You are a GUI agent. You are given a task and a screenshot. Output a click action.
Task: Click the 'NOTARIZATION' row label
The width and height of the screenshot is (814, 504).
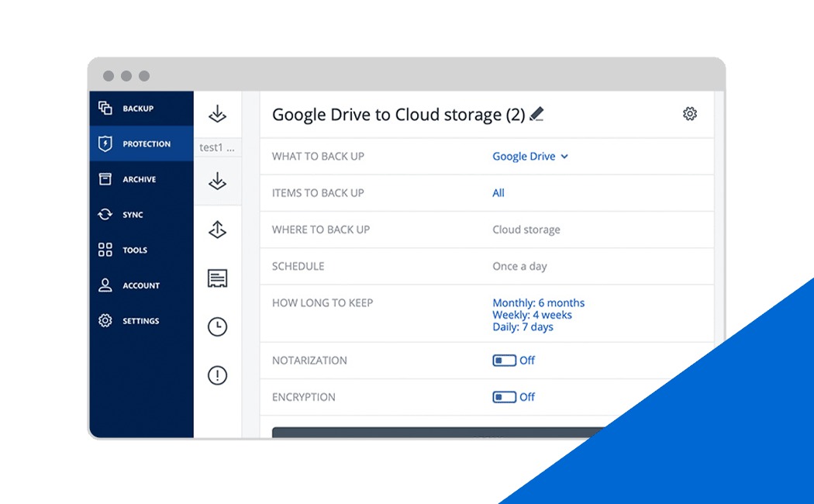[x=309, y=361]
